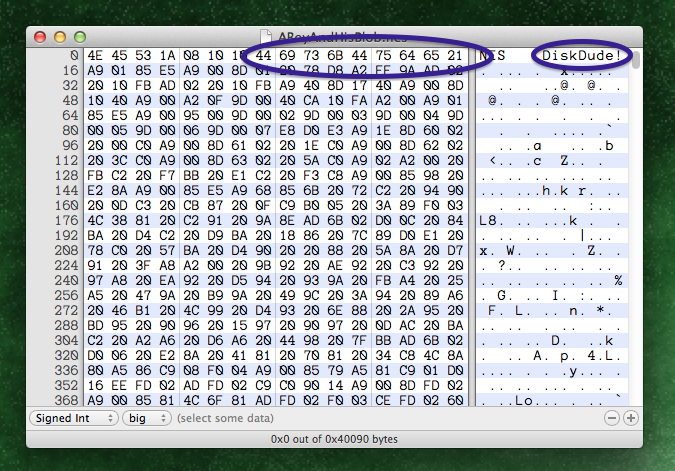The image size is (675, 471).
Task: Select byte 78 at the start of row 208
Action: (95, 251)
